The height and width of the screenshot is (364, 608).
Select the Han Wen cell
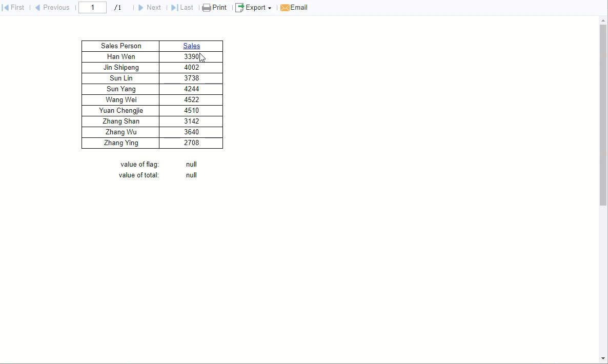click(120, 56)
